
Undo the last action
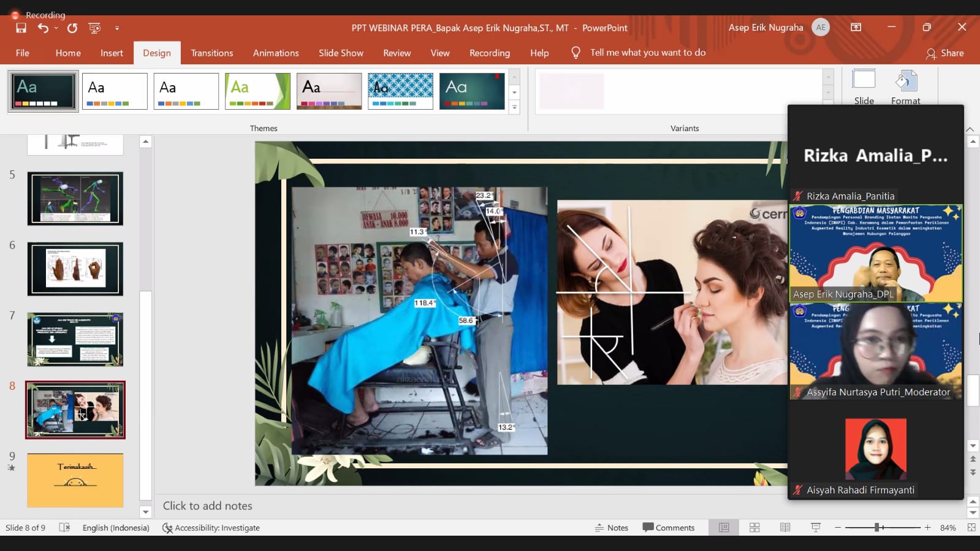(42, 28)
